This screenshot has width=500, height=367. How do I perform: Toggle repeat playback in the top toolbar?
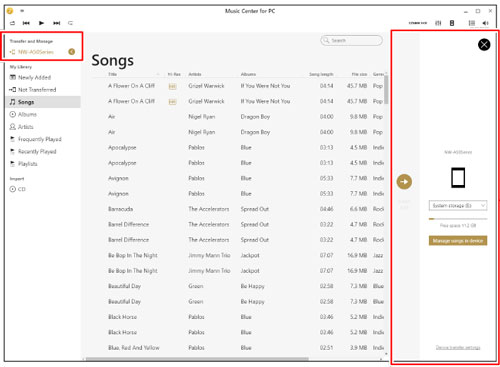coord(12,23)
